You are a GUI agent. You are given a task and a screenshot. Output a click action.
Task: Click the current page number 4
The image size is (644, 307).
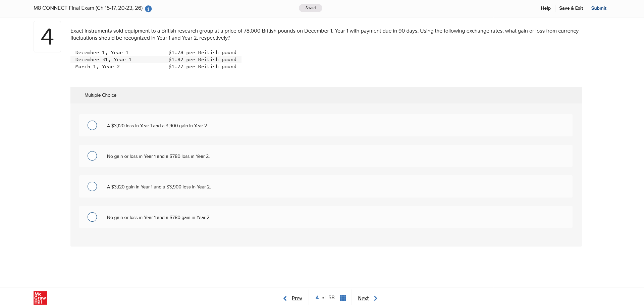point(317,298)
